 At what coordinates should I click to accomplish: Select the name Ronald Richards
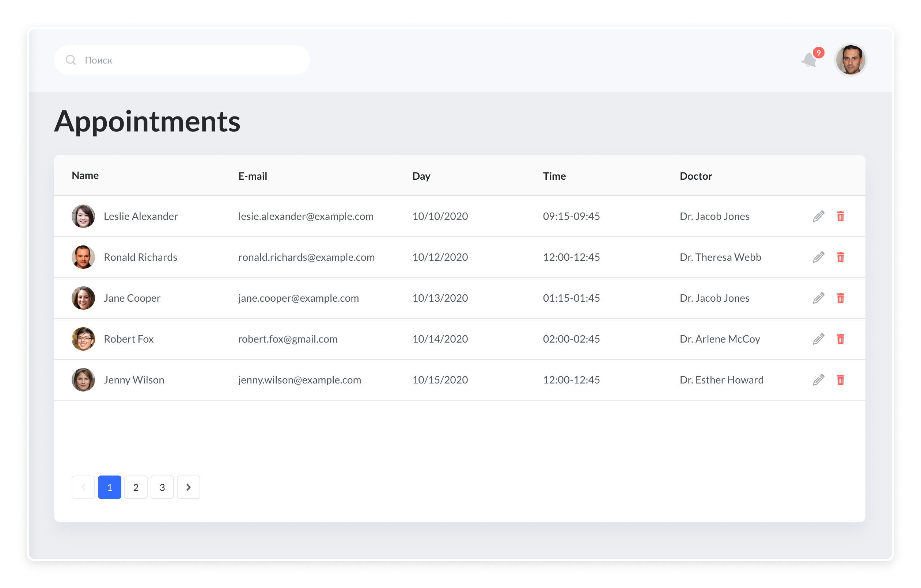(140, 257)
